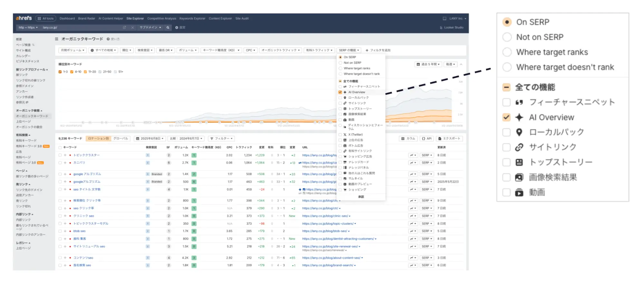Expand the サブドメイン mode dropdown

pos(150,28)
